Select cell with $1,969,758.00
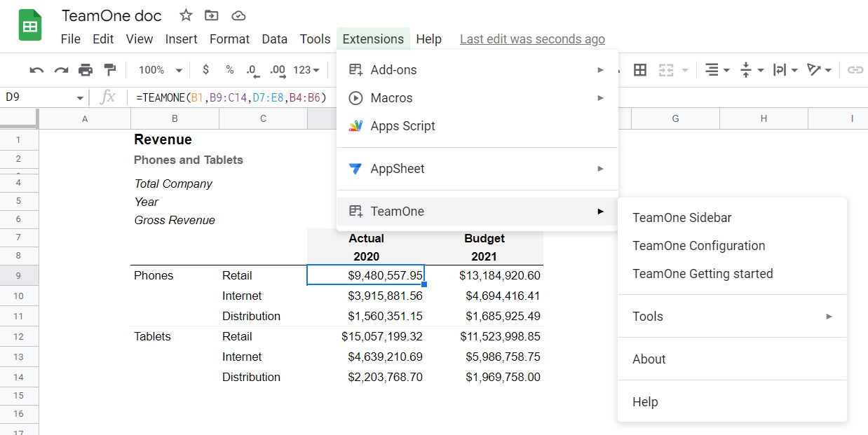 484,378
